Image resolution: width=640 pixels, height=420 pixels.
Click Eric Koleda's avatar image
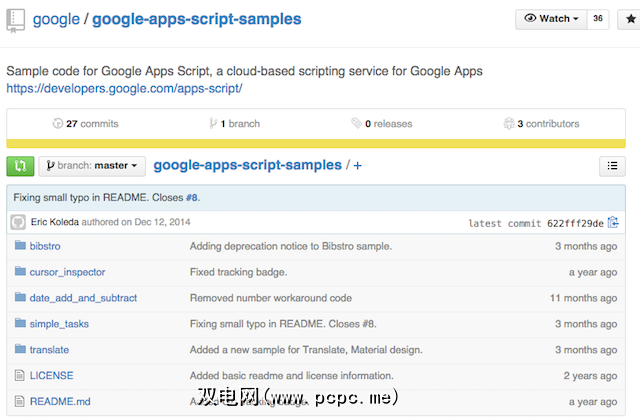pos(18,222)
